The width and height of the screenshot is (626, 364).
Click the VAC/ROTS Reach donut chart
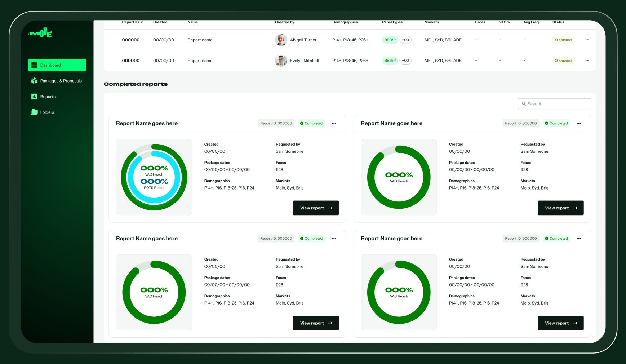154,177
